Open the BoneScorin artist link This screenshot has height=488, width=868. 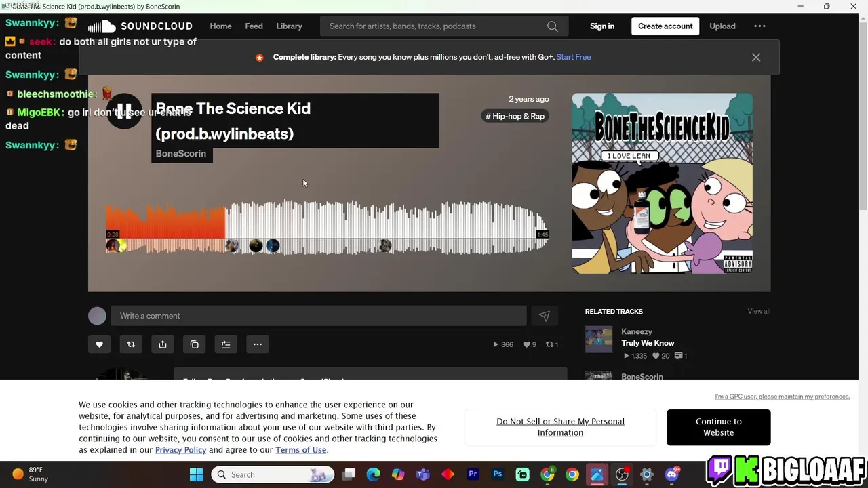pos(181,154)
